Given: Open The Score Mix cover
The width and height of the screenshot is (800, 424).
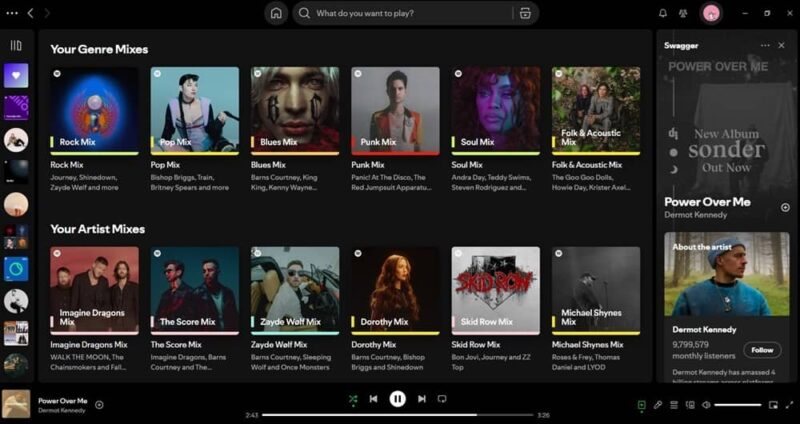Looking at the screenshot, I should pyautogui.click(x=194, y=291).
